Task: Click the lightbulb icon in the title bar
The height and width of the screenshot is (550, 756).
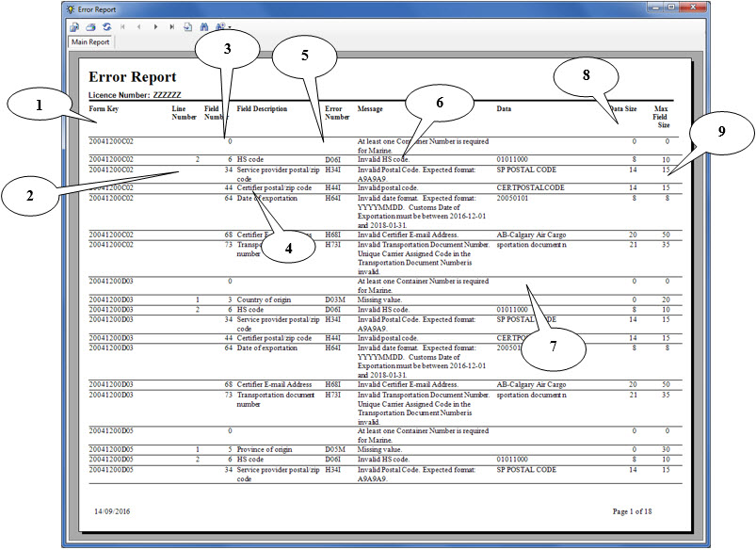Action: click(71, 9)
